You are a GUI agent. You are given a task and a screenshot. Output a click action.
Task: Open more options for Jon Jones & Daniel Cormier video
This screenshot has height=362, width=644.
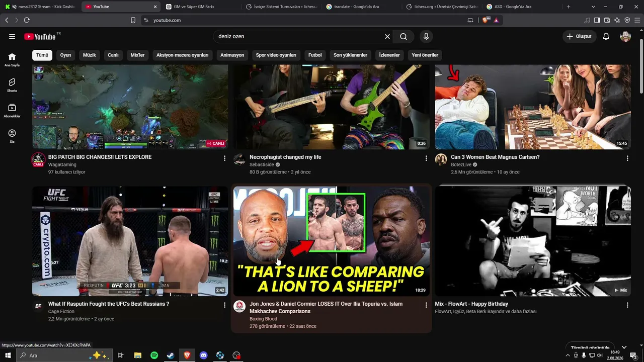[x=426, y=305]
